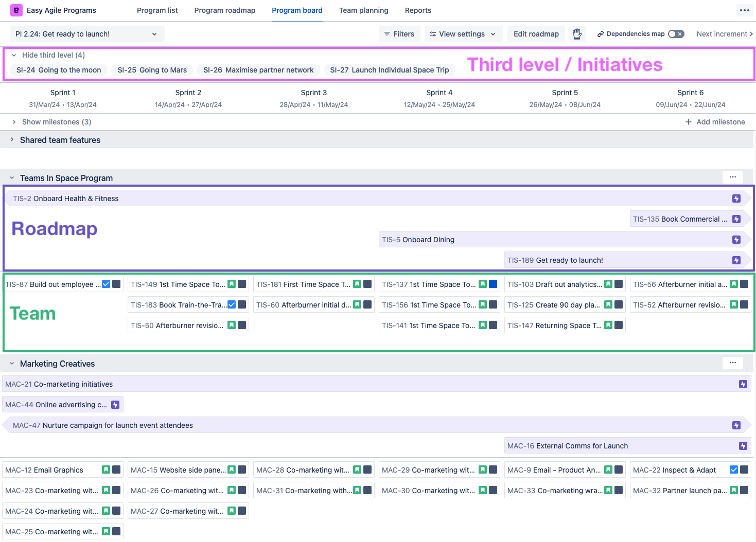This screenshot has height=542, width=756.
Task: Select the hand pan tool icon
Action: pos(577,34)
